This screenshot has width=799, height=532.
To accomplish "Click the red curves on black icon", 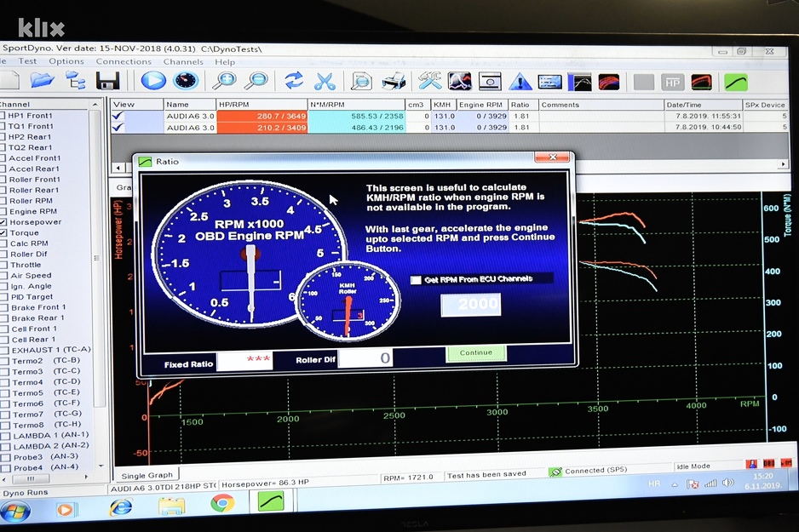I will [608, 82].
